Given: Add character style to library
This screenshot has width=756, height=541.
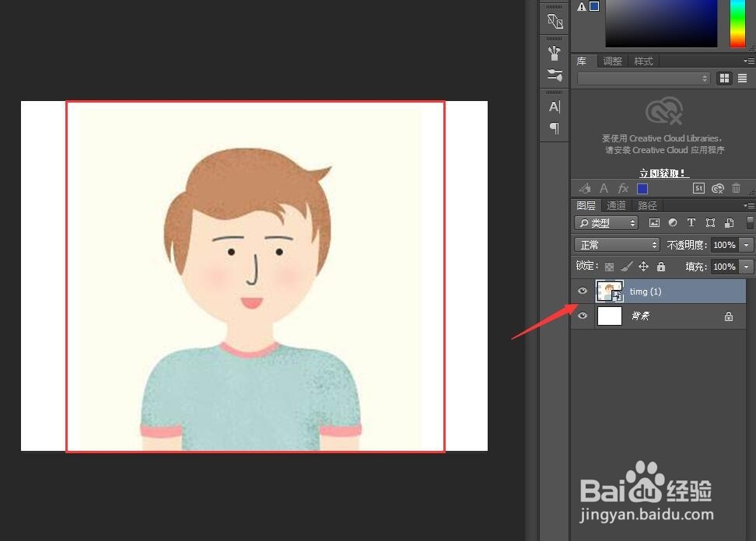Looking at the screenshot, I should coord(604,188).
